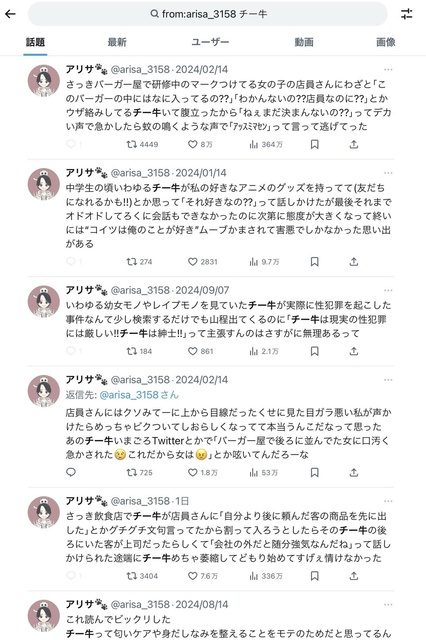Open the 動画 tab

[x=304, y=42]
